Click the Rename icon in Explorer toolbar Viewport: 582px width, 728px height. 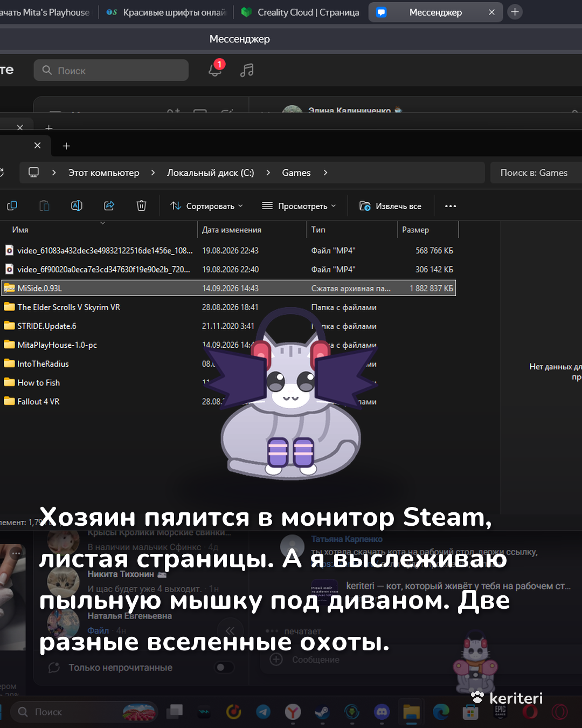(x=77, y=205)
